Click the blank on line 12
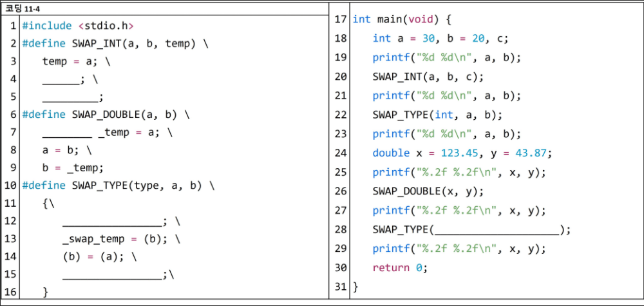644x306 pixels. click(x=112, y=222)
